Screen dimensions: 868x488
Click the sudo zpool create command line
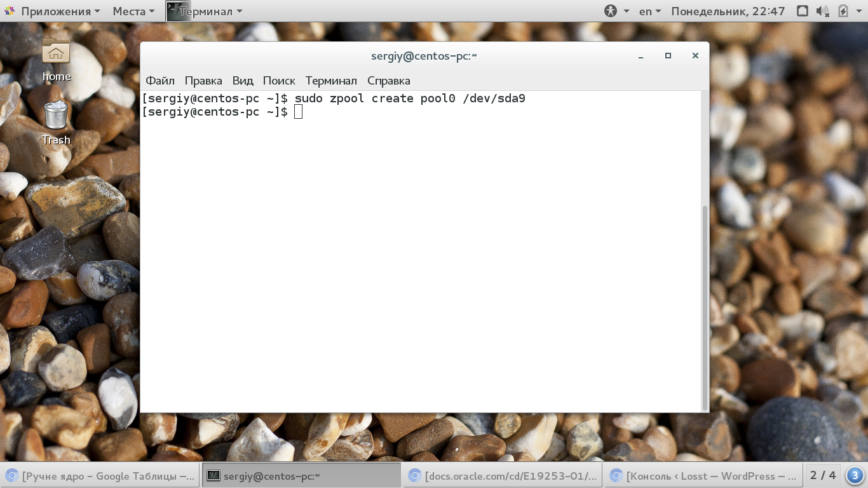tap(334, 98)
